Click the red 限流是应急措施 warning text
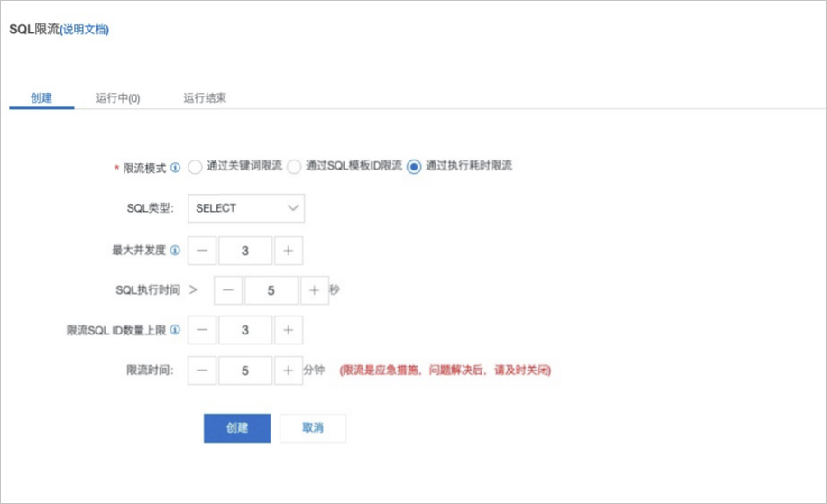827x504 pixels. [x=446, y=370]
